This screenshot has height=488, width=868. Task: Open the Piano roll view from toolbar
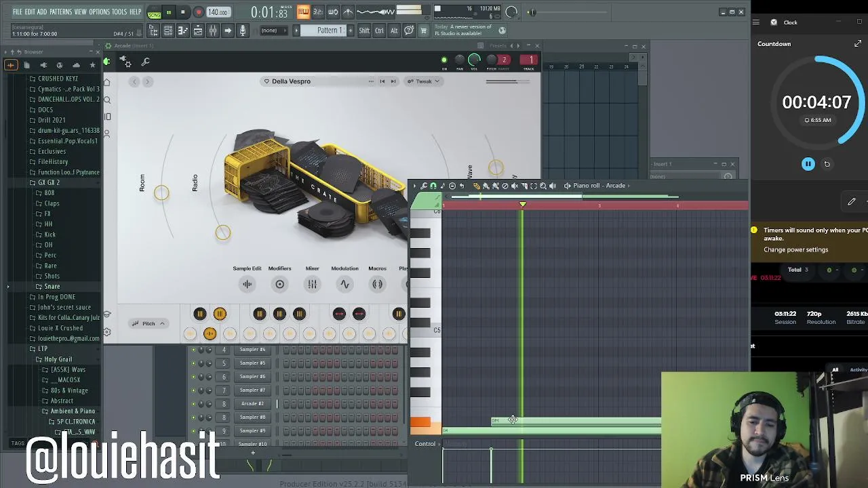182,30
